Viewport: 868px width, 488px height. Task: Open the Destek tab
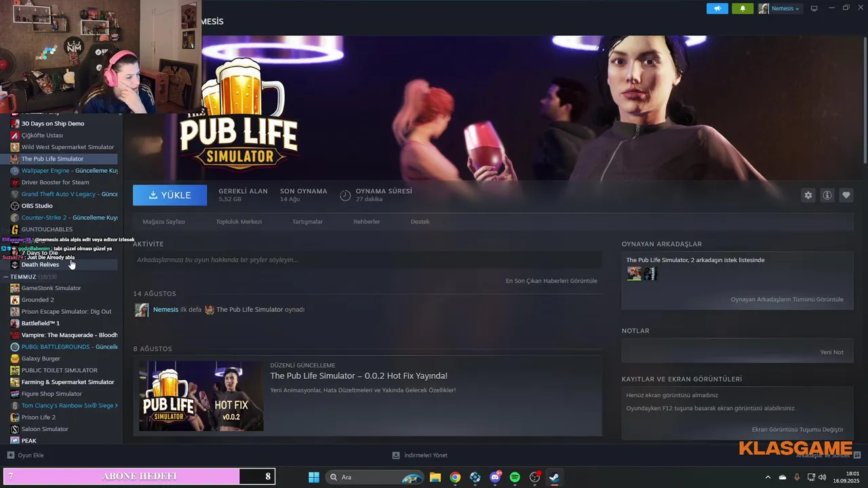420,222
